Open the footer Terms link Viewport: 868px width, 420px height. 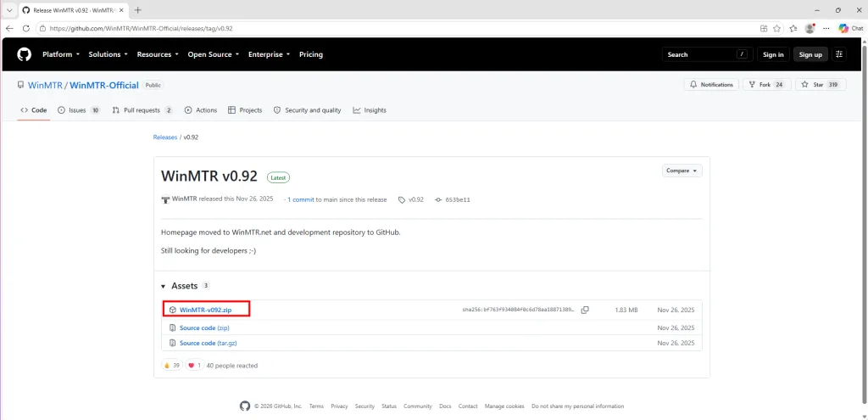[316, 406]
